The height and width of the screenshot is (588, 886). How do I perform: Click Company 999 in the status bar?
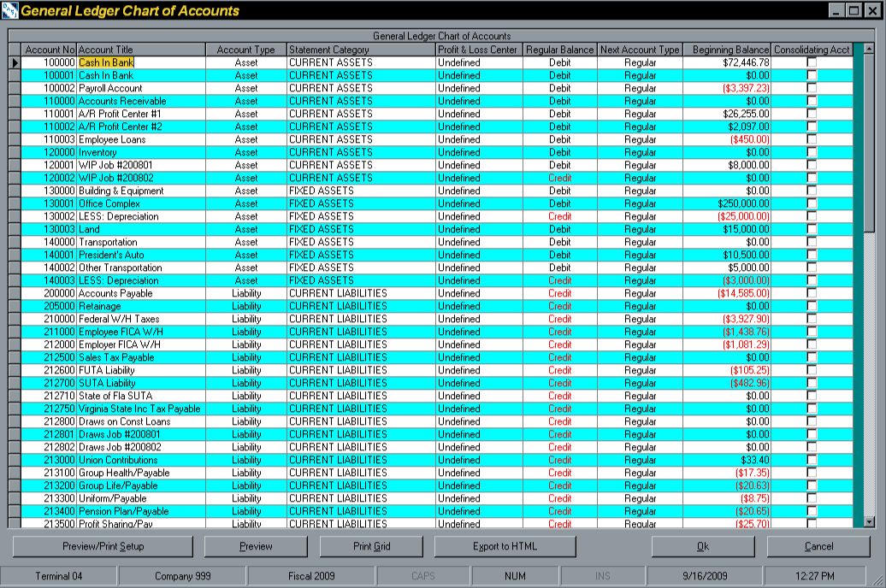(182, 576)
